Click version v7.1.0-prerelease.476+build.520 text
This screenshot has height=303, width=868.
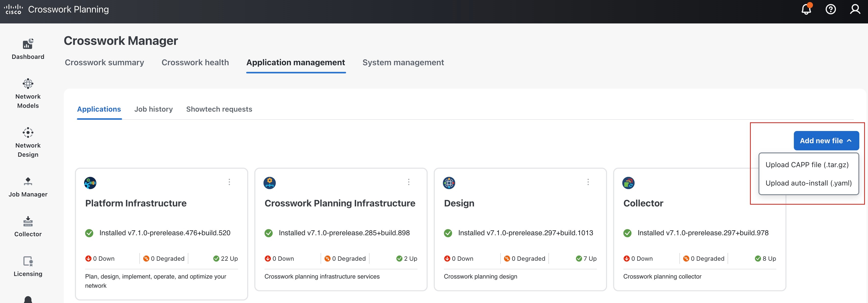[x=179, y=233]
